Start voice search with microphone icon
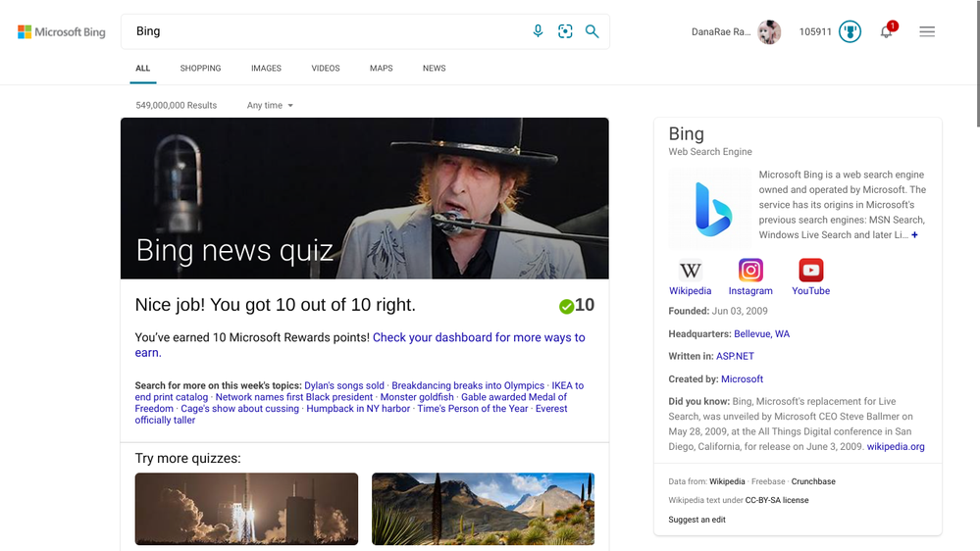The width and height of the screenshot is (980, 551). coord(539,31)
